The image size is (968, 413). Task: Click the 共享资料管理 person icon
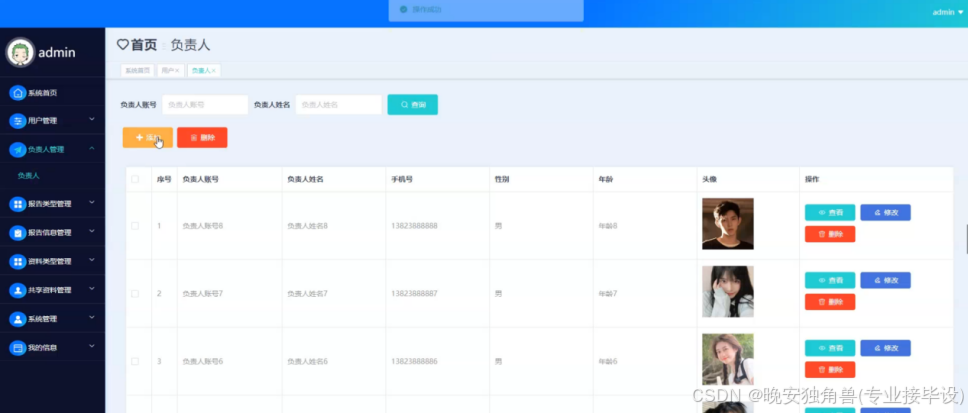point(18,290)
